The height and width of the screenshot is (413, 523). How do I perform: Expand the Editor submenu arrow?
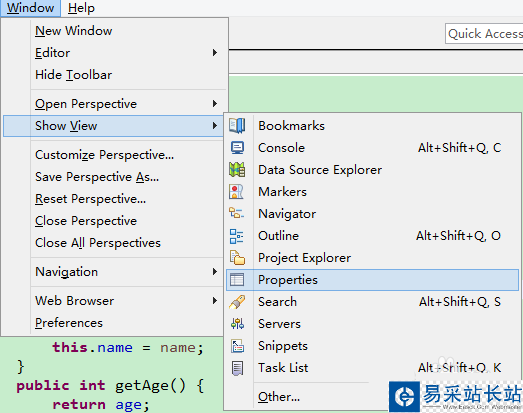point(215,53)
